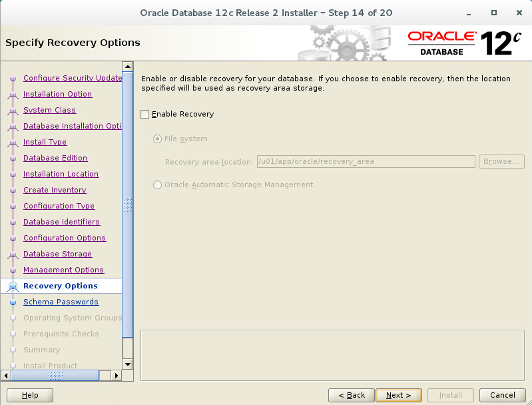The height and width of the screenshot is (405, 532).
Task: Click the step list horizontal scrollbar thumb
Action: (x=55, y=376)
